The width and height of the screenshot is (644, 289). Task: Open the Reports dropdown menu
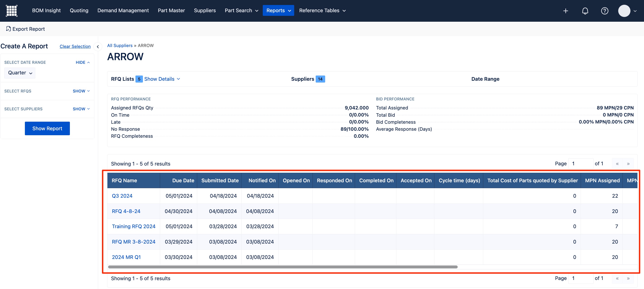278,10
